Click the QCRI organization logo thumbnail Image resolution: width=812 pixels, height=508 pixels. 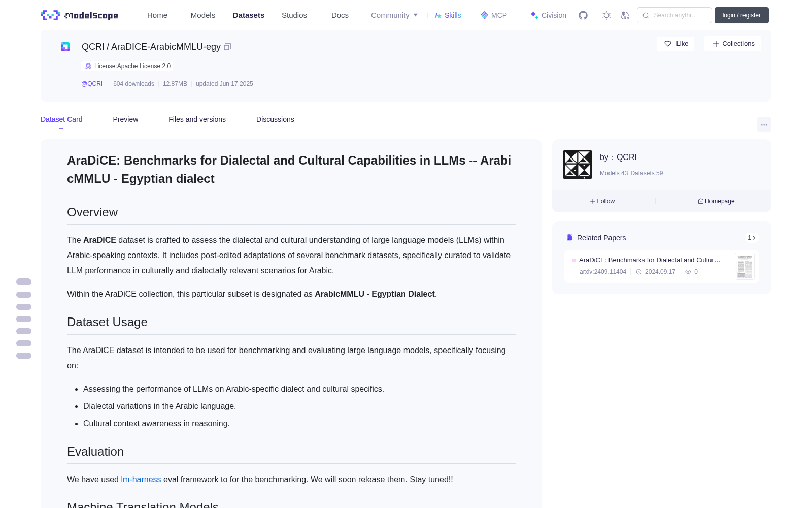click(578, 165)
